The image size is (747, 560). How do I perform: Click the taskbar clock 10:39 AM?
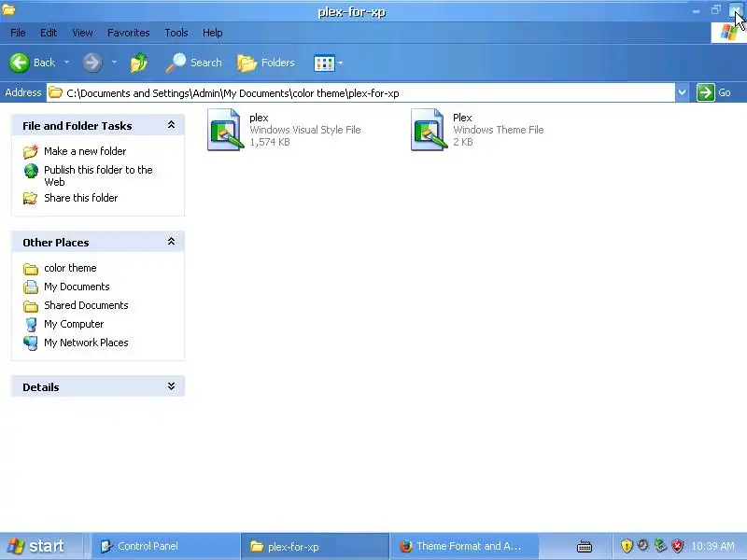[712, 546]
